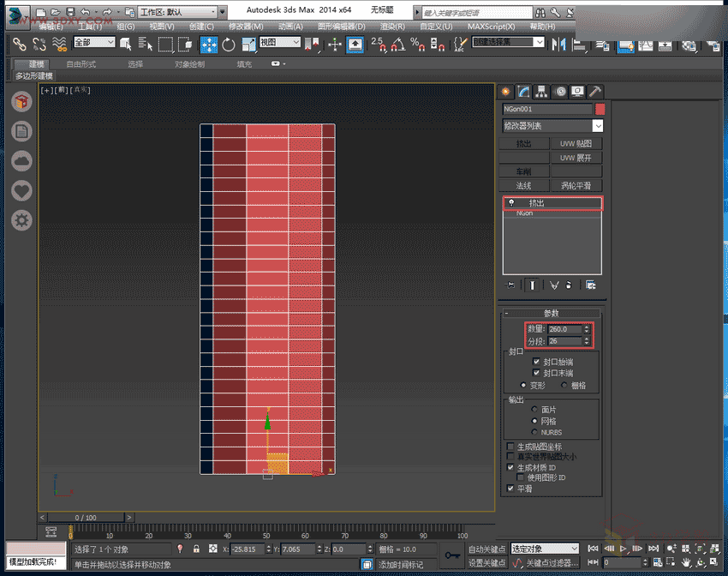The height and width of the screenshot is (576, 728).
Task: Click Configure Modifier Sets icon
Action: point(591,285)
